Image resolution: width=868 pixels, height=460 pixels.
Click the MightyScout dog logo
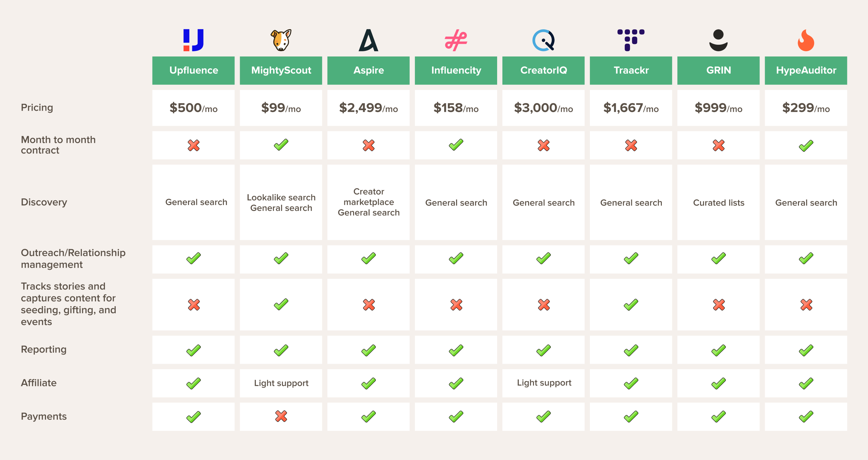pyautogui.click(x=281, y=40)
